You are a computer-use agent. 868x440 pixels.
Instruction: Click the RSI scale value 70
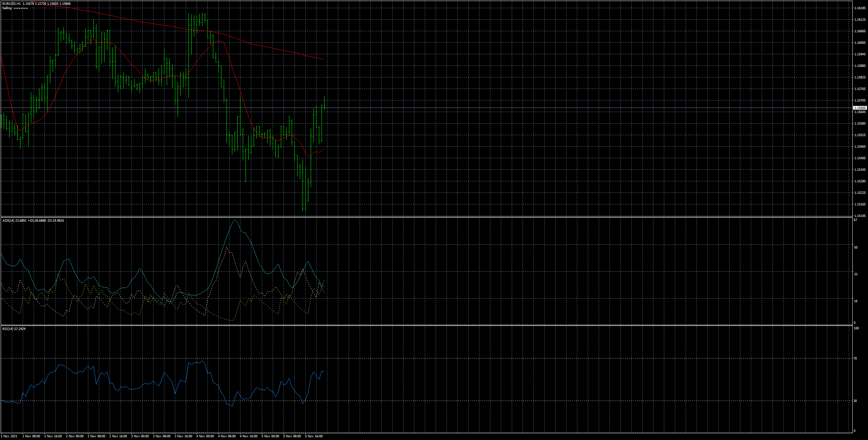856,359
